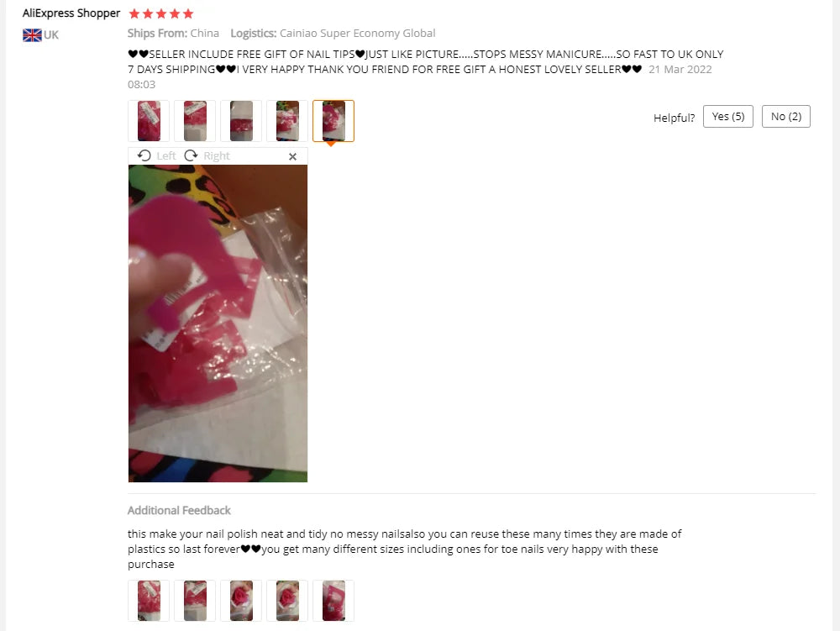Viewport: 840px width, 631px height.
Task: Open fourth Additional Feedback thumbnail
Action: [287, 601]
